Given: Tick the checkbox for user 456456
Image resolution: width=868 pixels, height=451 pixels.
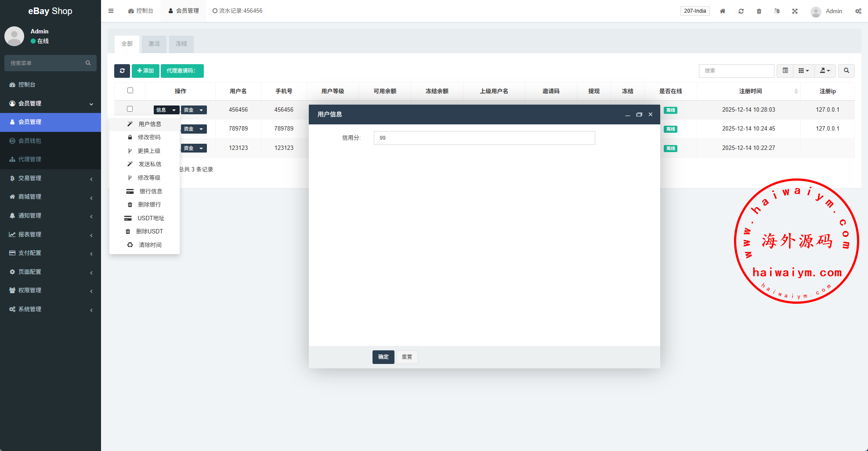Looking at the screenshot, I should point(130,109).
